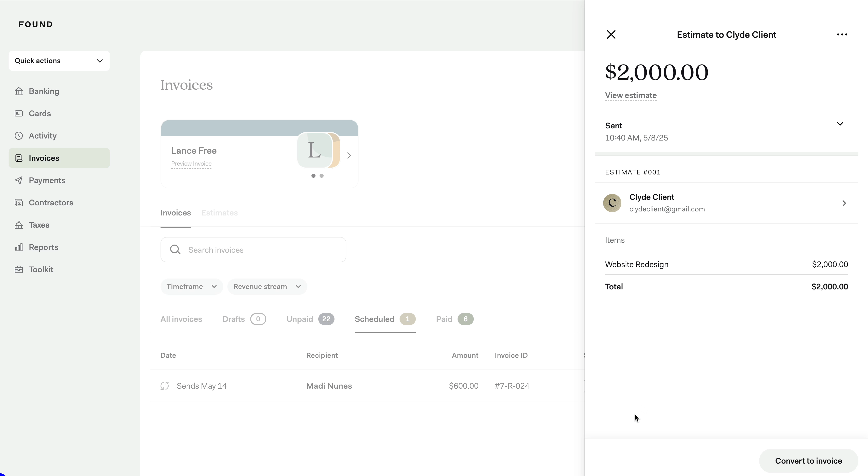Open the Revenue stream filter dropdown
Image resolution: width=868 pixels, height=476 pixels.
(x=267, y=286)
